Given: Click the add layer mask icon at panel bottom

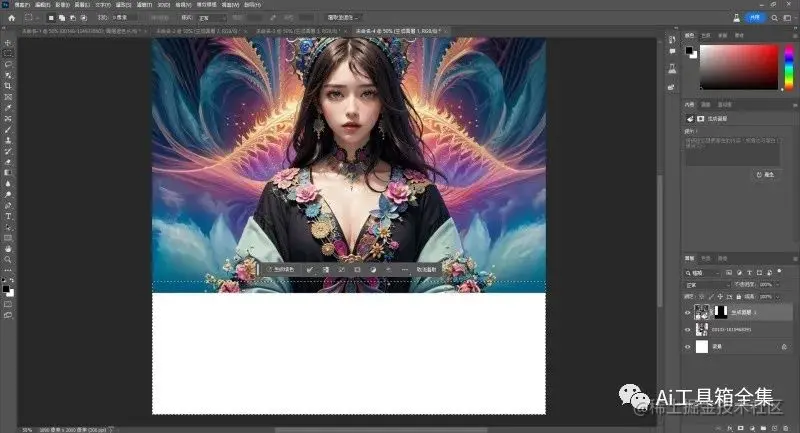Looking at the screenshot, I should point(741,428).
